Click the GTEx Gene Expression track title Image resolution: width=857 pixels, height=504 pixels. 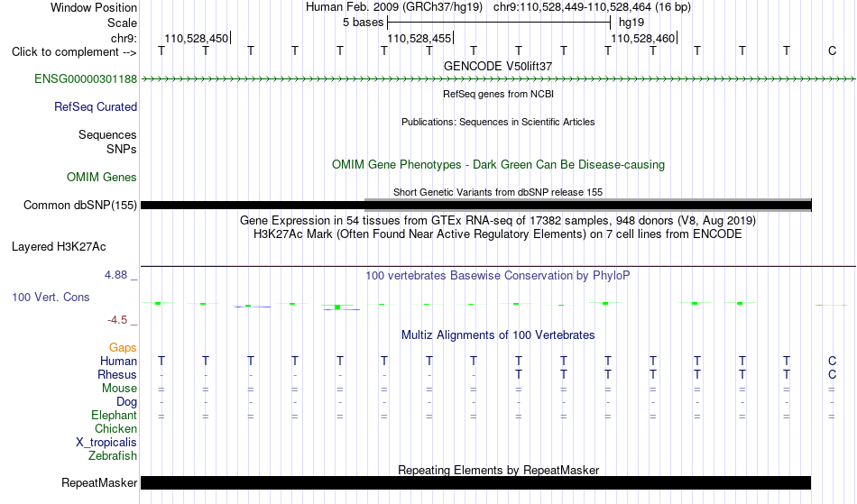pos(498,221)
